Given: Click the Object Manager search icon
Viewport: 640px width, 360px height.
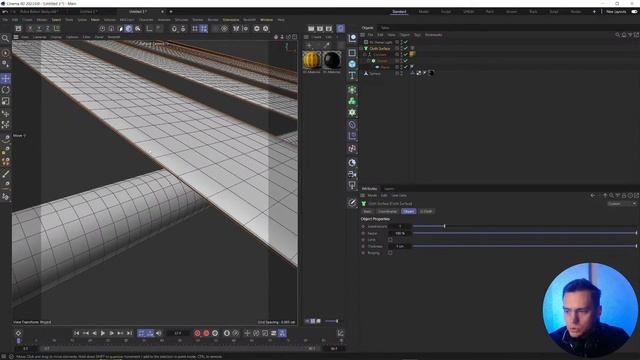Looking at the screenshot, I should [x=618, y=35].
